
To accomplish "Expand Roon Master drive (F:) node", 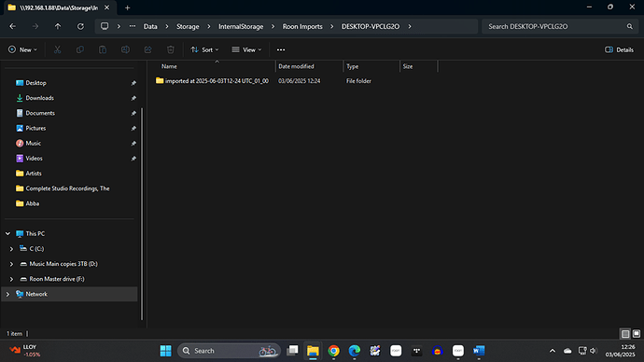I will click(x=11, y=279).
